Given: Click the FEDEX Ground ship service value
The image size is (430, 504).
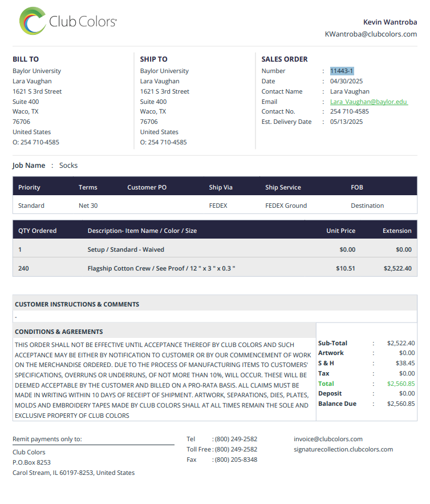Looking at the screenshot, I should pyautogui.click(x=286, y=205).
